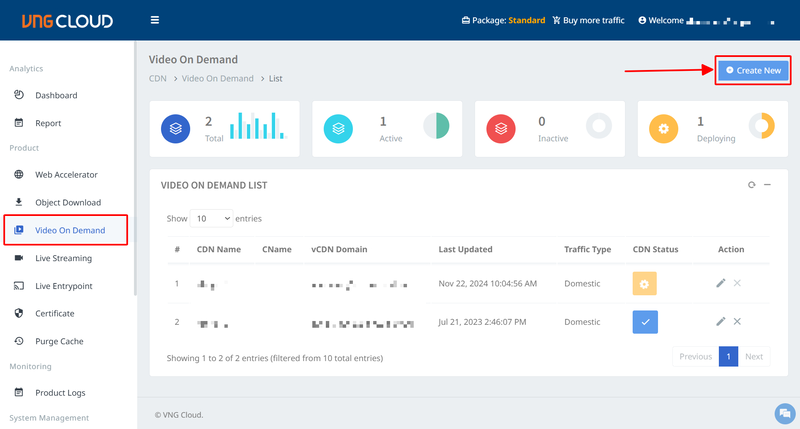Screen dimensions: 800x429
Task: Collapse the Video On Demand list panel
Action: tap(767, 185)
